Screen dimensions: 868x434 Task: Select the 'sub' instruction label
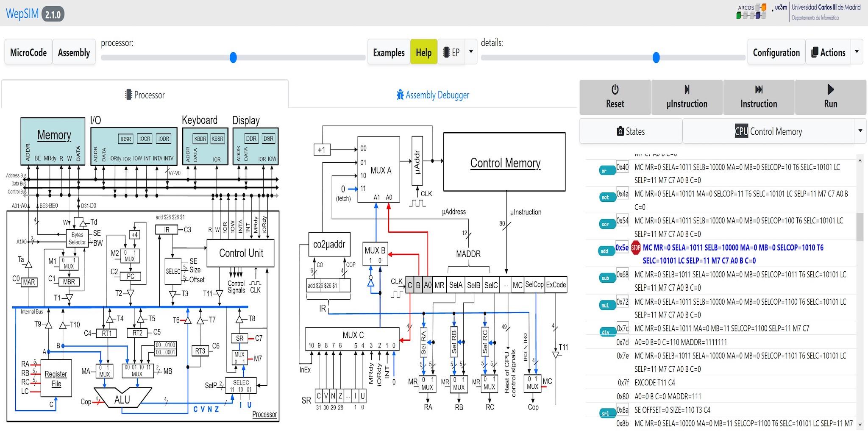(606, 278)
